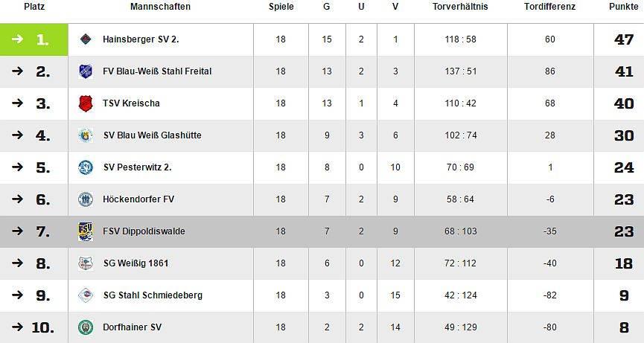The image size is (644, 343).
Task: Open the Dorfhainer SV team link
Action: [x=132, y=327]
